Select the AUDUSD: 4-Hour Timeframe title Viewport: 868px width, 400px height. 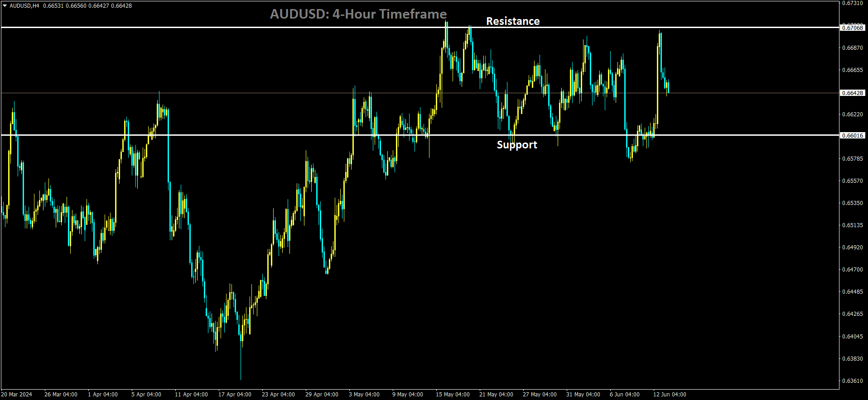coord(358,14)
